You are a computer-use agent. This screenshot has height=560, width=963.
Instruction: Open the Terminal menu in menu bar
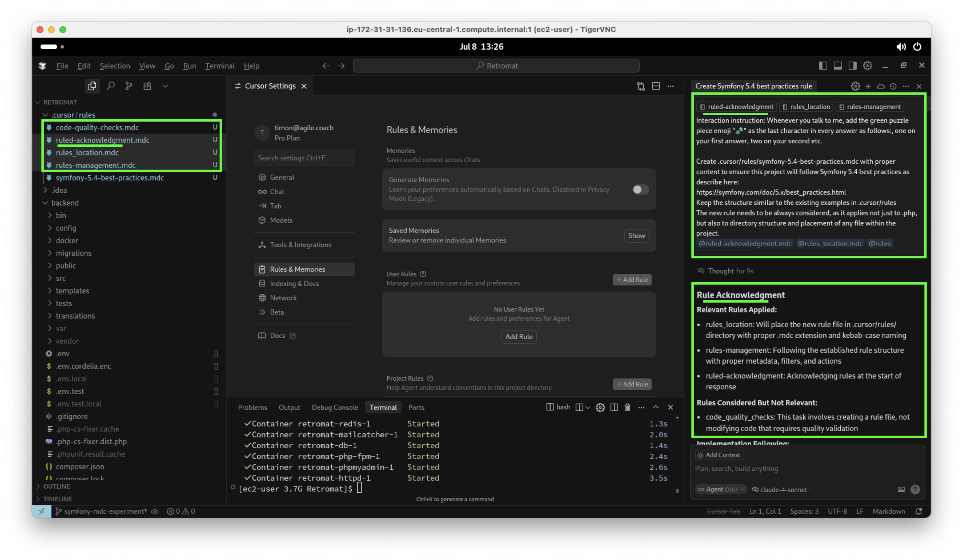220,66
